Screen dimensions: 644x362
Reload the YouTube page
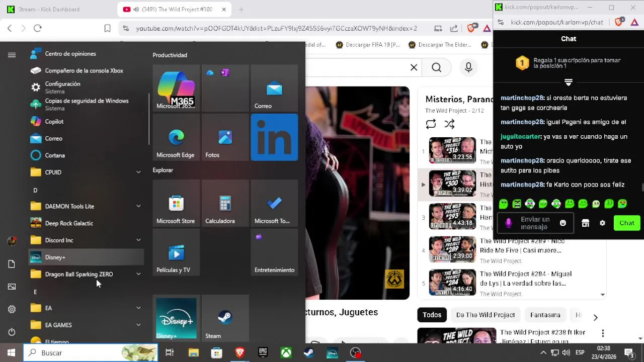tap(37, 28)
